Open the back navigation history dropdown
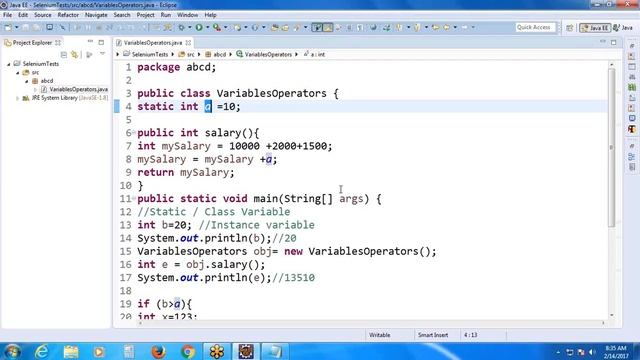 click(x=455, y=27)
